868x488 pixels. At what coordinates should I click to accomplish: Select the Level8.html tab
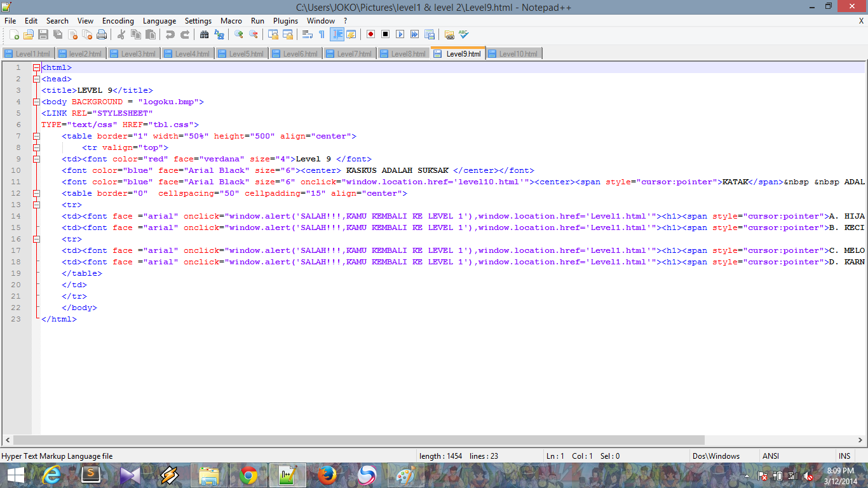tap(403, 53)
